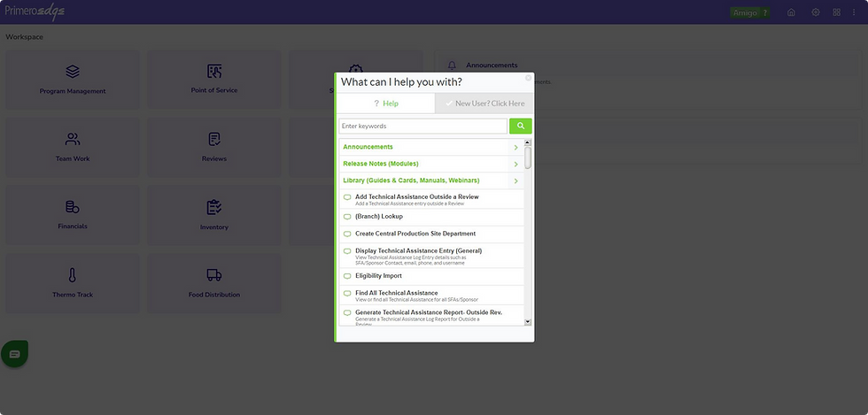
Task: Open the Thermo Track thermometer icon
Action: pos(72,275)
